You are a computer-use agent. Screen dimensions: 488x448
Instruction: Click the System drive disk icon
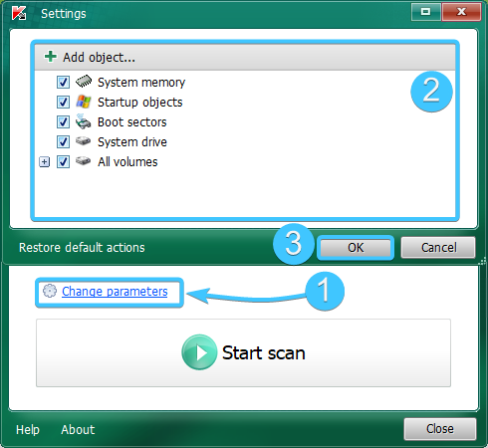coord(83,141)
